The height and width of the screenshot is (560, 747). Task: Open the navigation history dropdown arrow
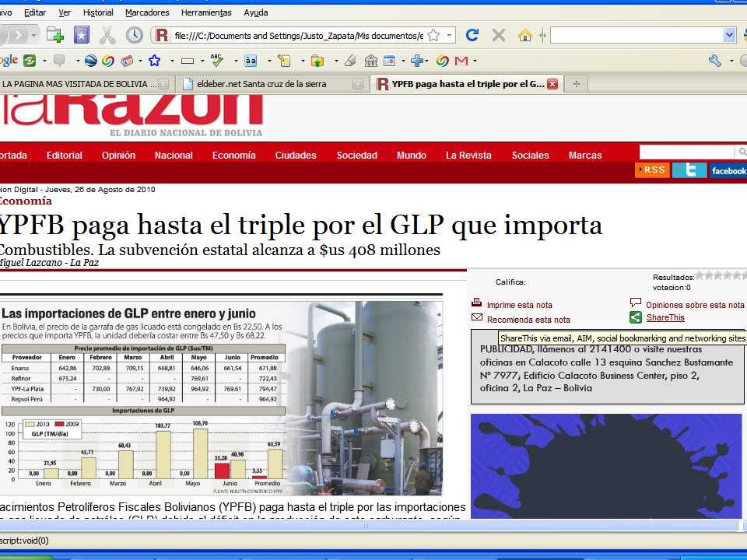point(33,35)
